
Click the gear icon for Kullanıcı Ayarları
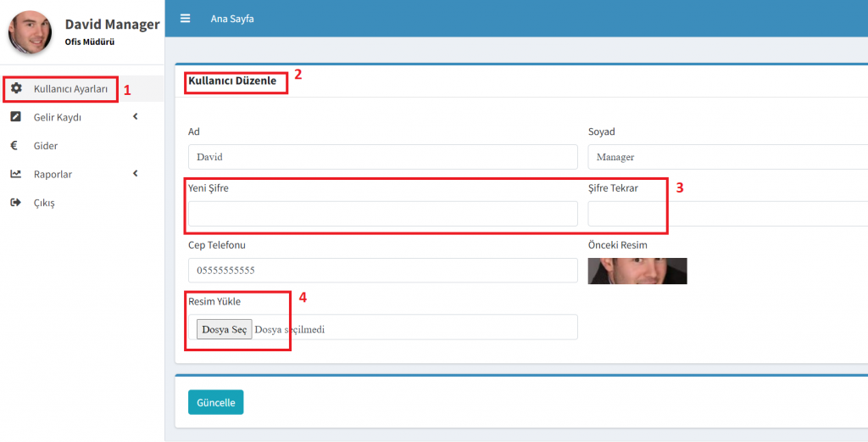16,88
